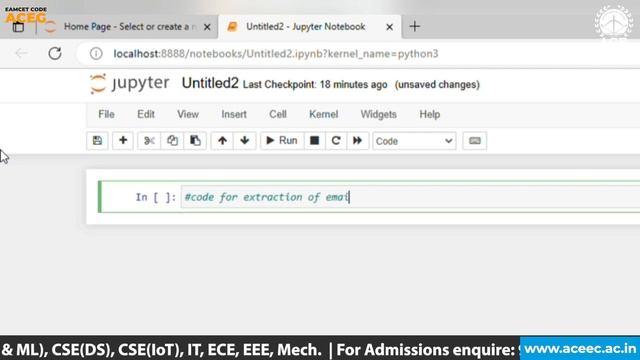Open a new browser tab

415,27
